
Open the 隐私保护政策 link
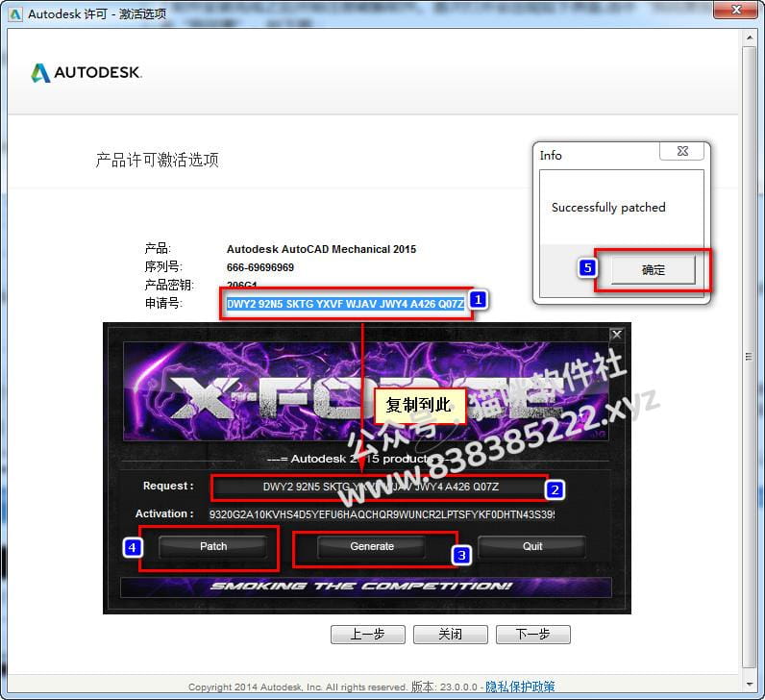click(520, 687)
